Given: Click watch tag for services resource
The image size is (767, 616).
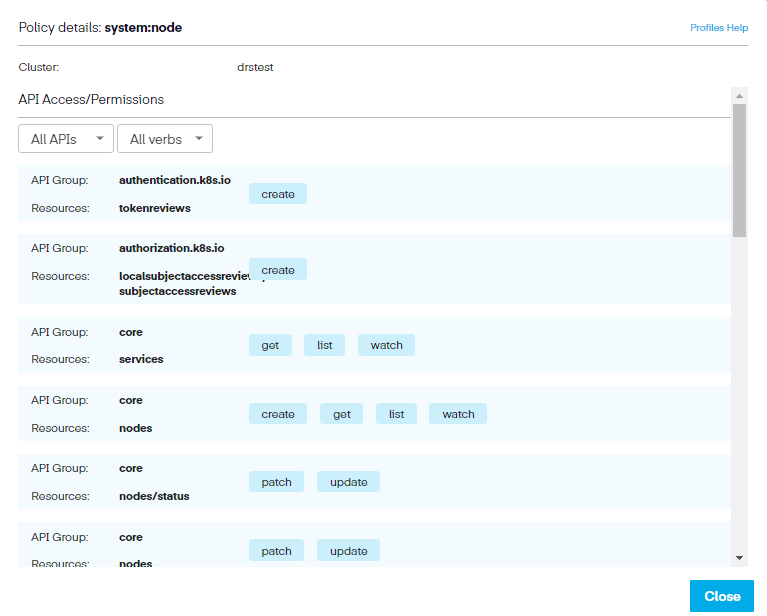Looking at the screenshot, I should [x=386, y=345].
